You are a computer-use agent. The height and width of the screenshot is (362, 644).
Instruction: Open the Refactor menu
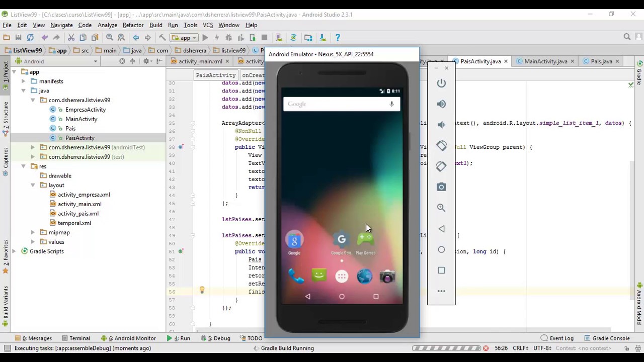click(133, 25)
